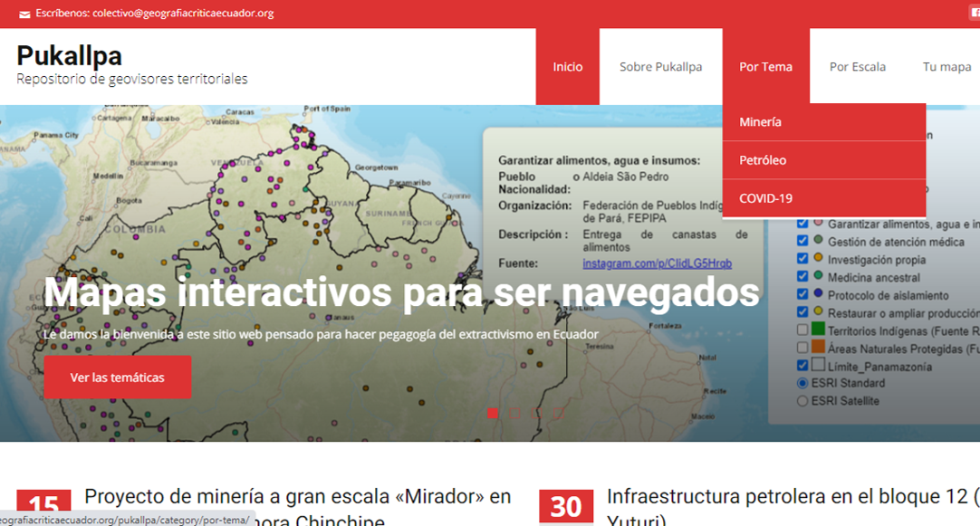Uncheck the Gestión de atención médica checkbox
The height and width of the screenshot is (526, 980).
click(802, 242)
